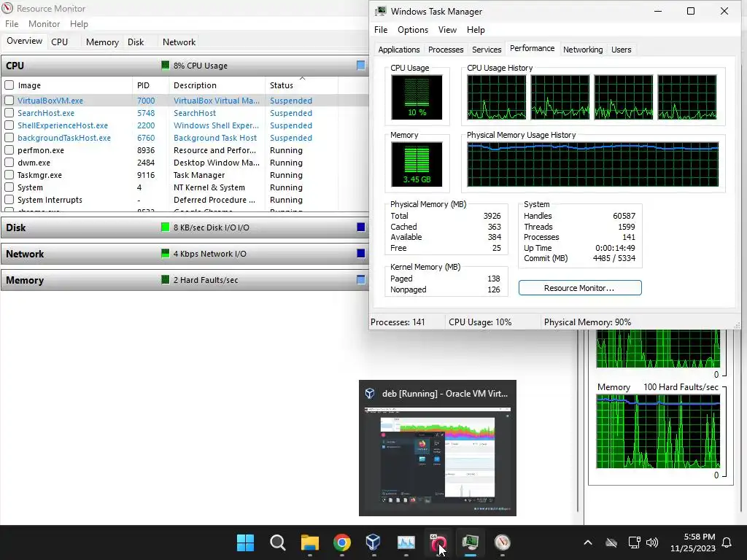Screen dimensions: 747x560
Task: Open Task Manager Options menu
Action: (413, 29)
